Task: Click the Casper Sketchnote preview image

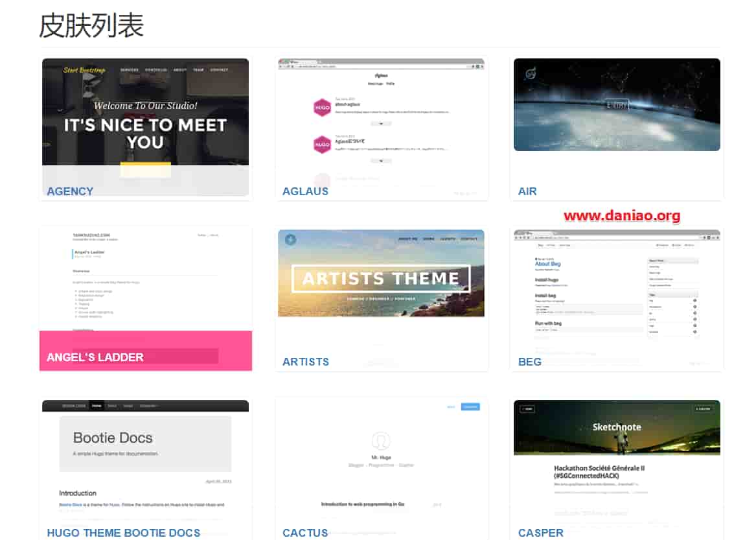Action: coord(617,428)
